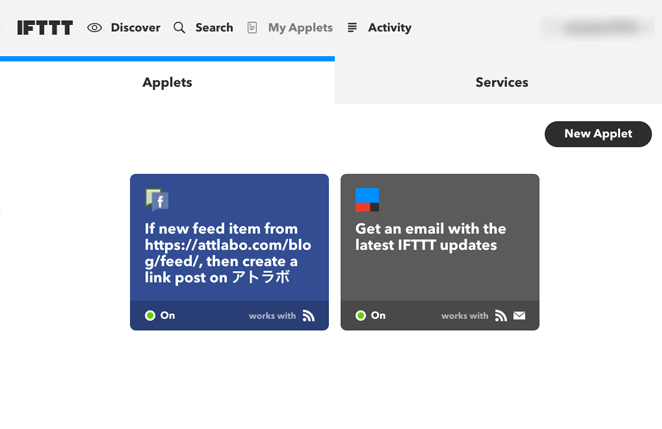Switch to the Services tab
This screenshot has width=662, height=429.
pos(502,82)
